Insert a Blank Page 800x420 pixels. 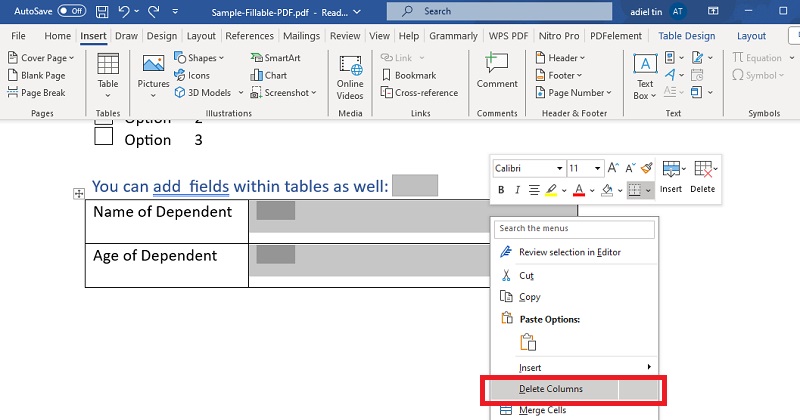point(37,76)
